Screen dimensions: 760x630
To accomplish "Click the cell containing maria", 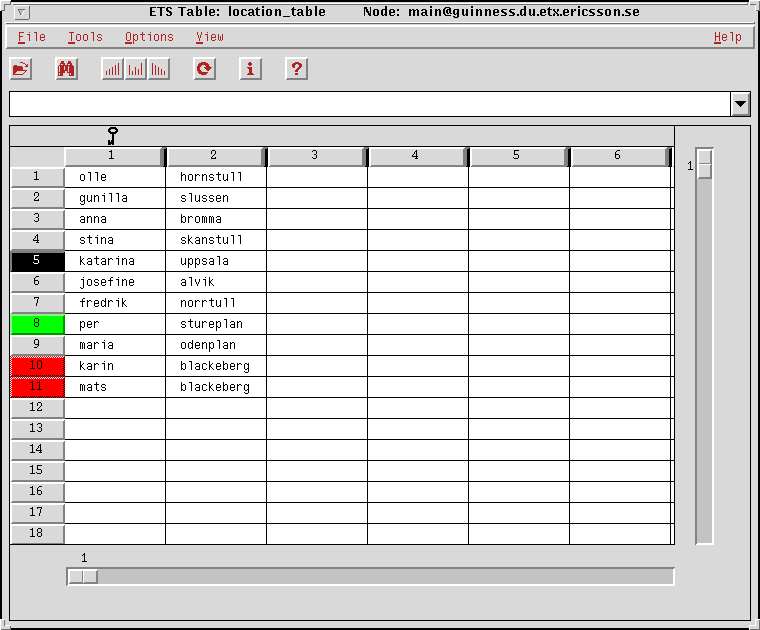I will 115,345.
